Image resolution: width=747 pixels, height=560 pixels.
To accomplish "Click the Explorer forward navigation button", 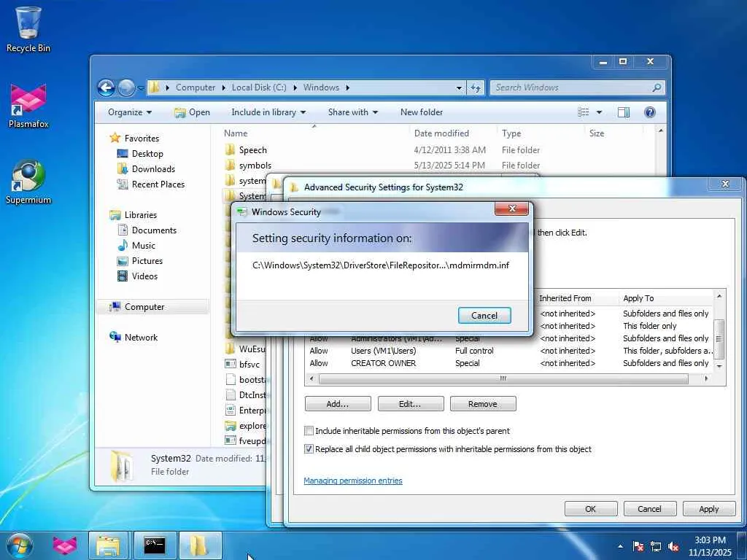I will [126, 87].
